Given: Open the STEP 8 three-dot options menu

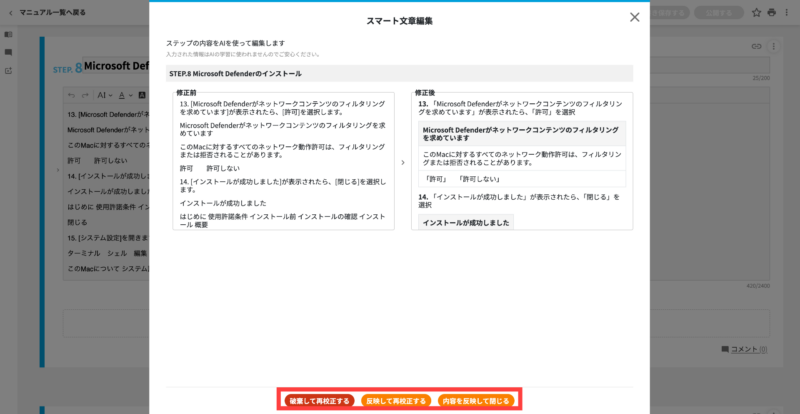Looking at the screenshot, I should [x=773, y=46].
